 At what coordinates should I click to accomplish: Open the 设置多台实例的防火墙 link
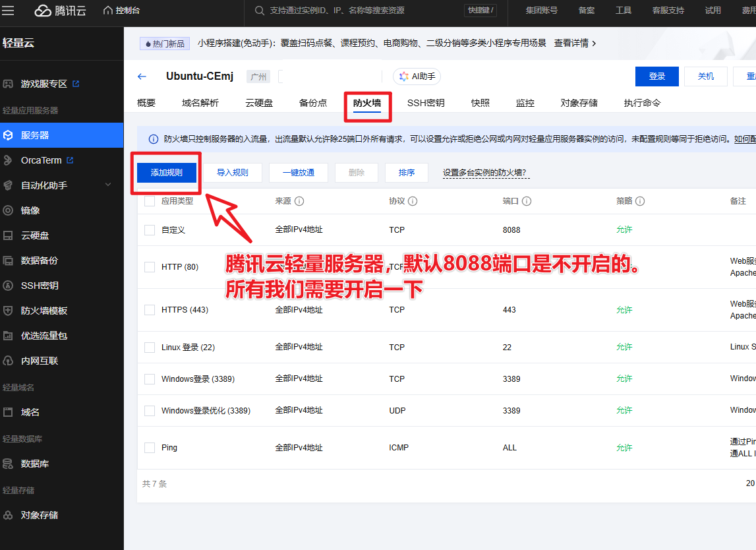[x=484, y=173]
